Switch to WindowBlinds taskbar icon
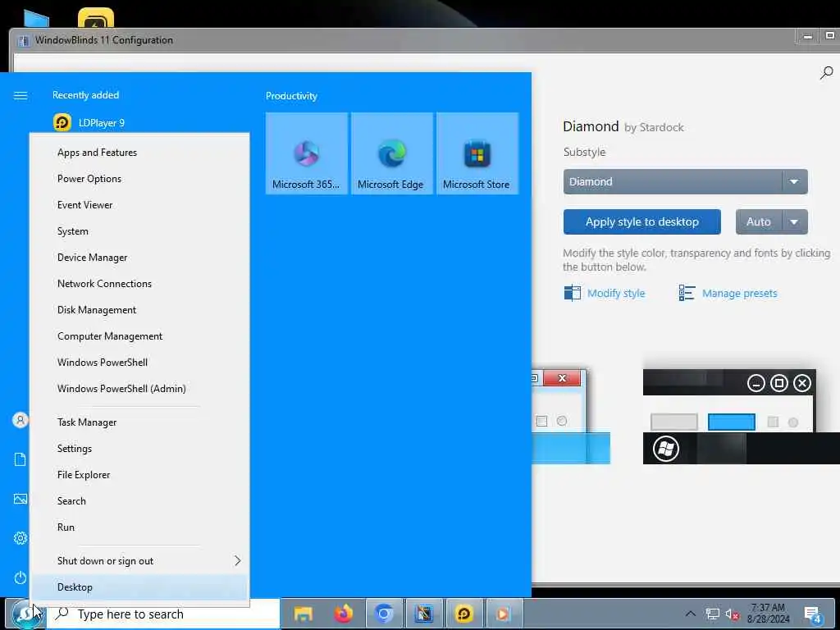This screenshot has height=630, width=840. pos(424,614)
